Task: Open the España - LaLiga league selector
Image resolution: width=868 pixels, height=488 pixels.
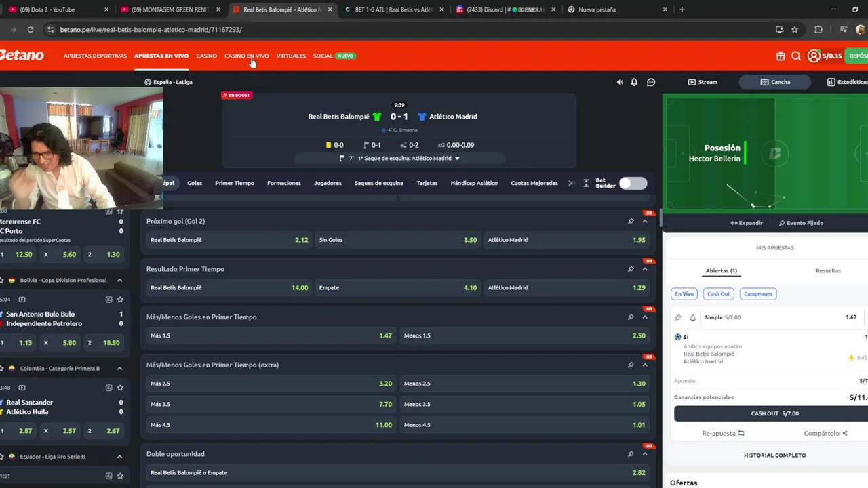Action: click(168, 82)
